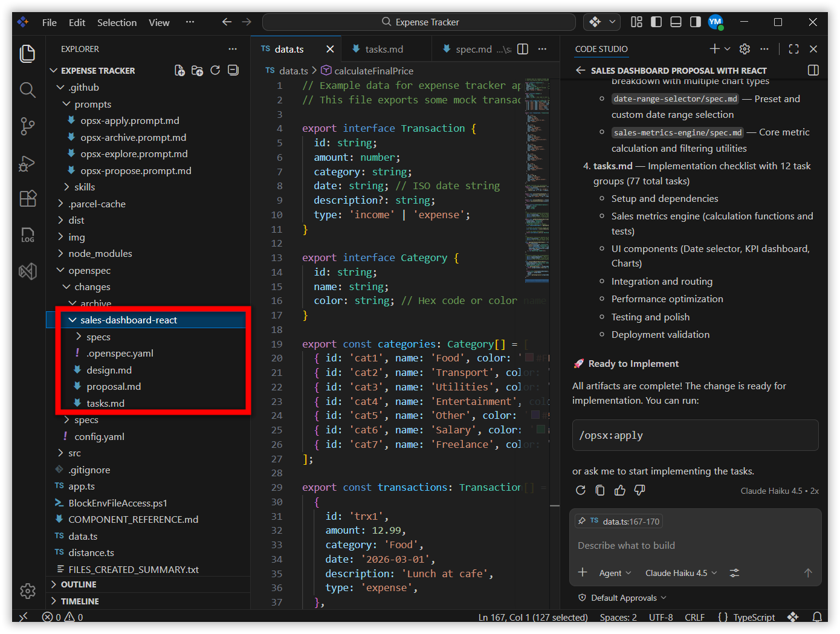Click the New File icon in Explorer header
840x634 pixels.
pyautogui.click(x=179, y=71)
